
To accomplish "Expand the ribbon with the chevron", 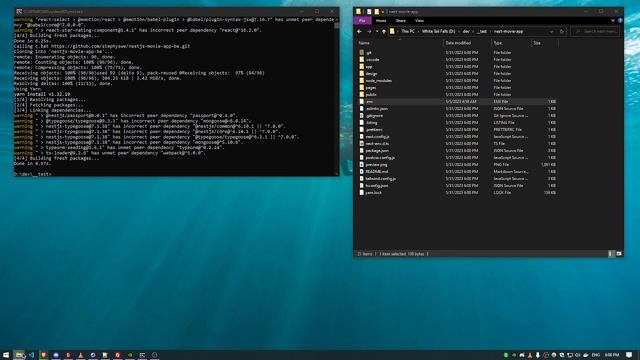I will click(x=613, y=20).
